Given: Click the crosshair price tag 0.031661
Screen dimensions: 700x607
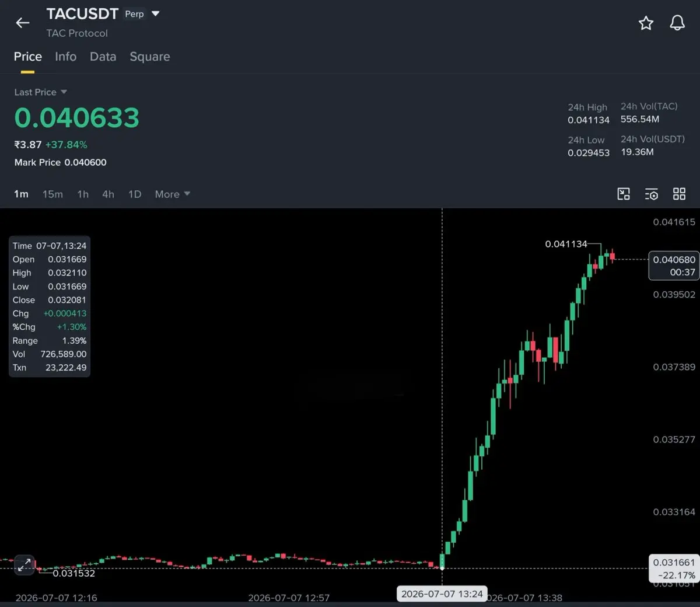Looking at the screenshot, I should click(674, 568).
